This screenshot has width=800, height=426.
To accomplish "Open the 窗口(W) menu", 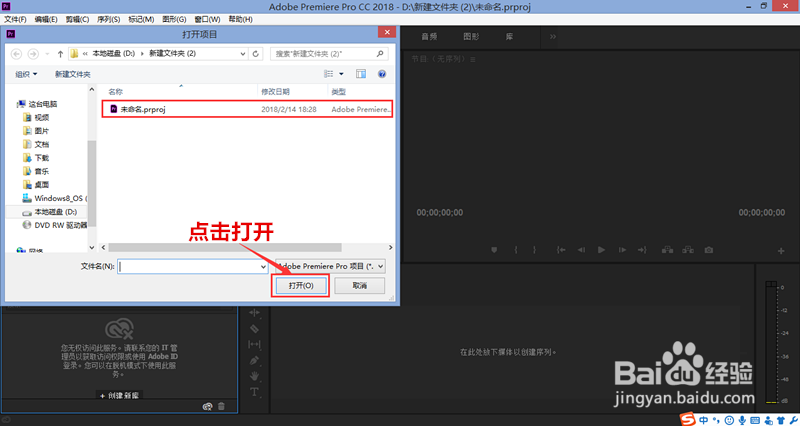I will pyautogui.click(x=207, y=19).
